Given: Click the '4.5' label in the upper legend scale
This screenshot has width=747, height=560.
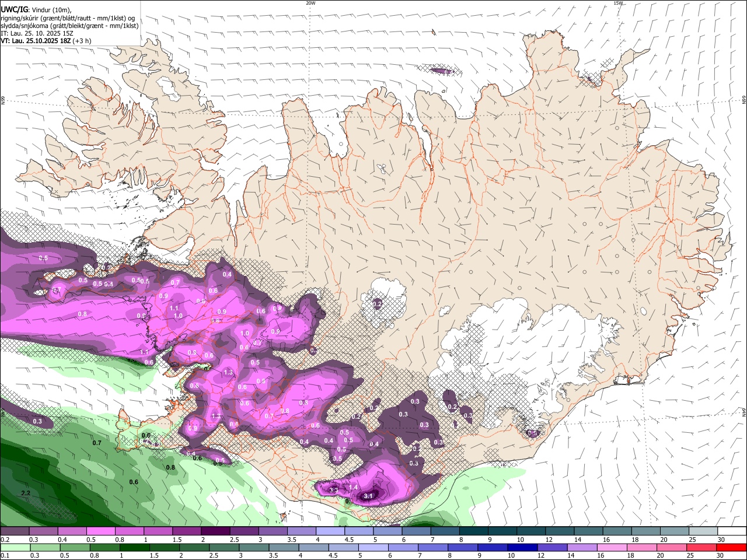Looking at the screenshot, I should pyautogui.click(x=348, y=540).
